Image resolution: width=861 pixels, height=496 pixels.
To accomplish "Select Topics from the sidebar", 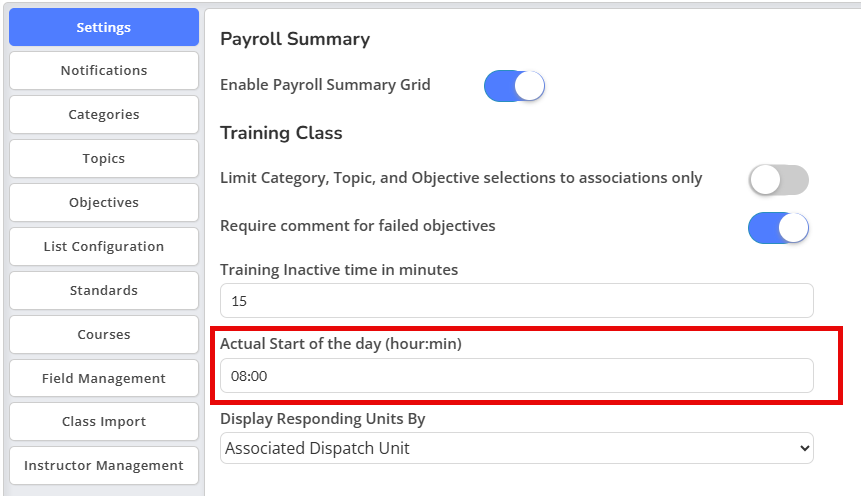I will point(104,158).
